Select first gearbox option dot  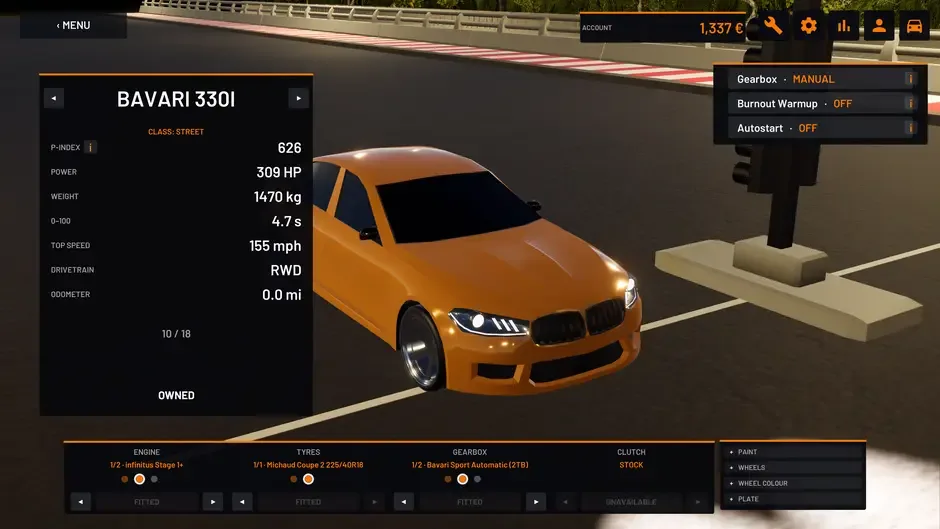click(448, 479)
